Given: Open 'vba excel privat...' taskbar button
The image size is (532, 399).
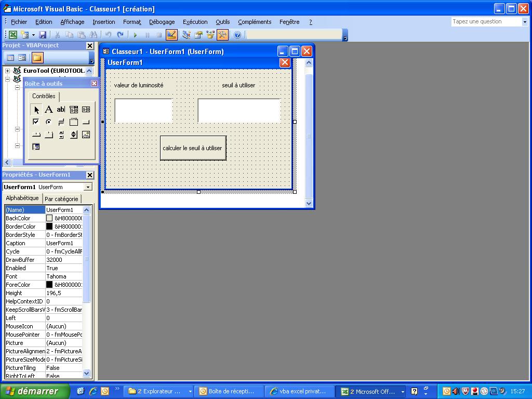Looking at the screenshot, I should (299, 391).
